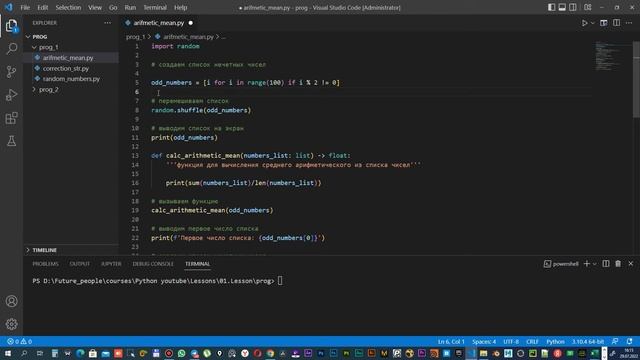The image size is (640, 360).
Task: Open the Extensions view
Action: coord(11,118)
